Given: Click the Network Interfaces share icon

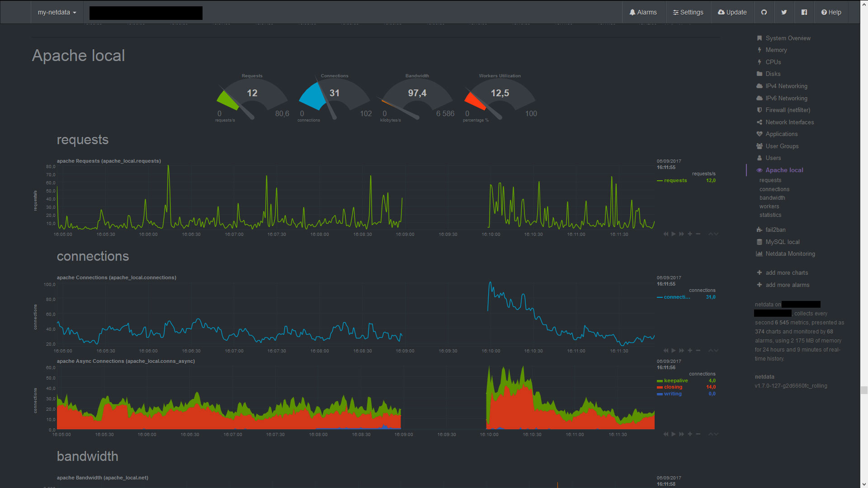Looking at the screenshot, I should (759, 122).
